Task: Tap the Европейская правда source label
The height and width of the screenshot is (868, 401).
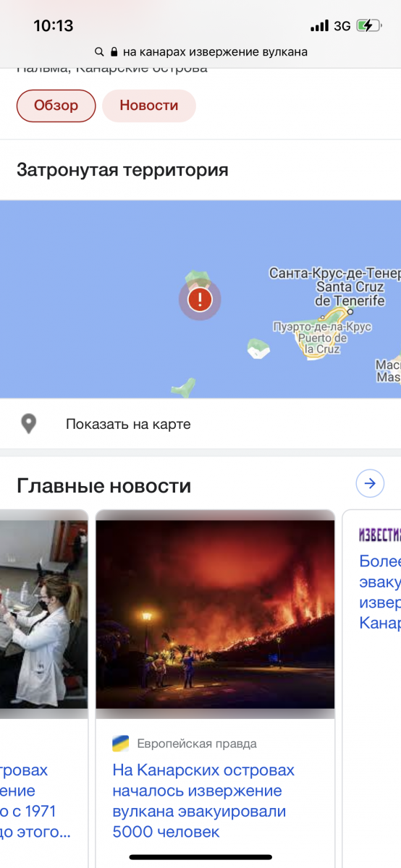Action: tap(197, 744)
